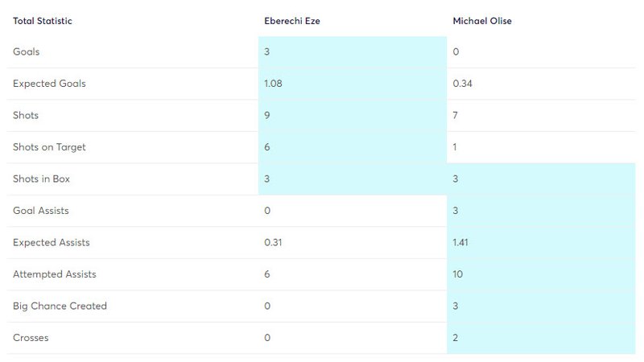Viewport: 644px width, 362px height.
Task: Click the Crosses row label
Action: (31, 338)
